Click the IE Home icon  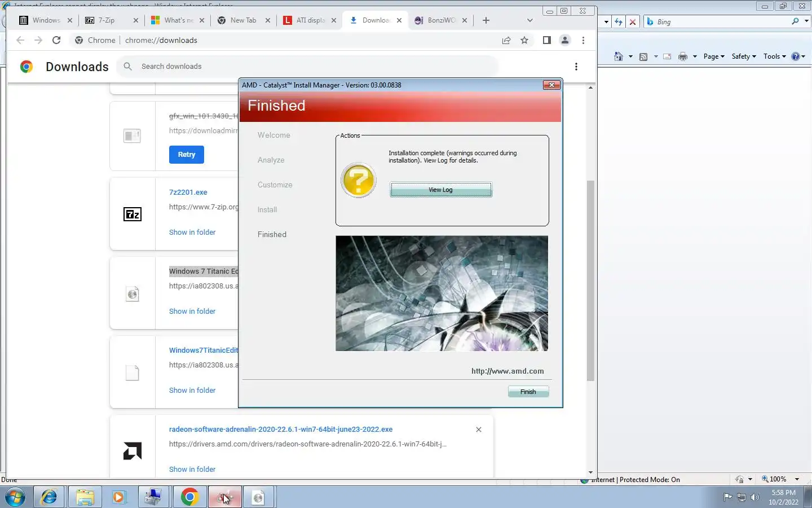[x=619, y=56]
